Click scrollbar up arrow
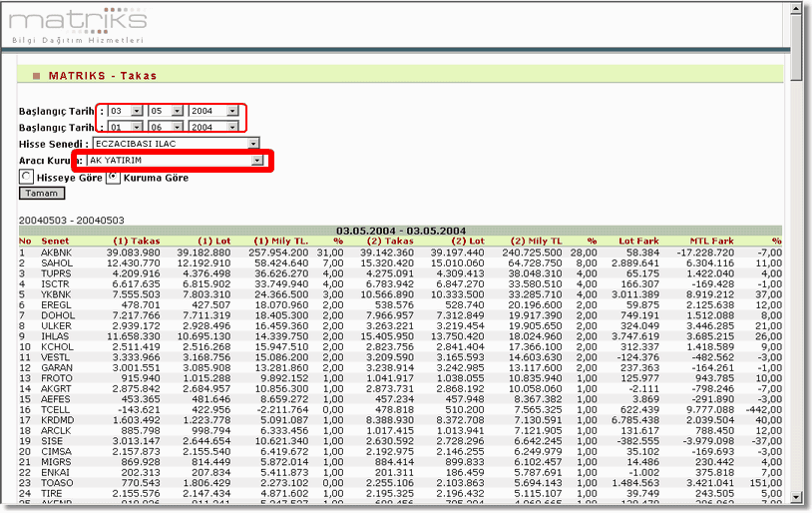Screen dimensions: 812x513 tap(796, 9)
